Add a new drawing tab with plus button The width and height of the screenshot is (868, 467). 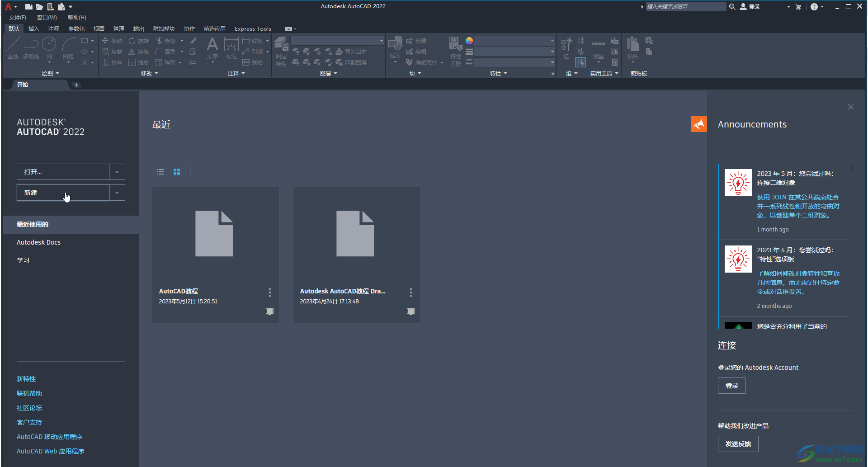(x=76, y=85)
